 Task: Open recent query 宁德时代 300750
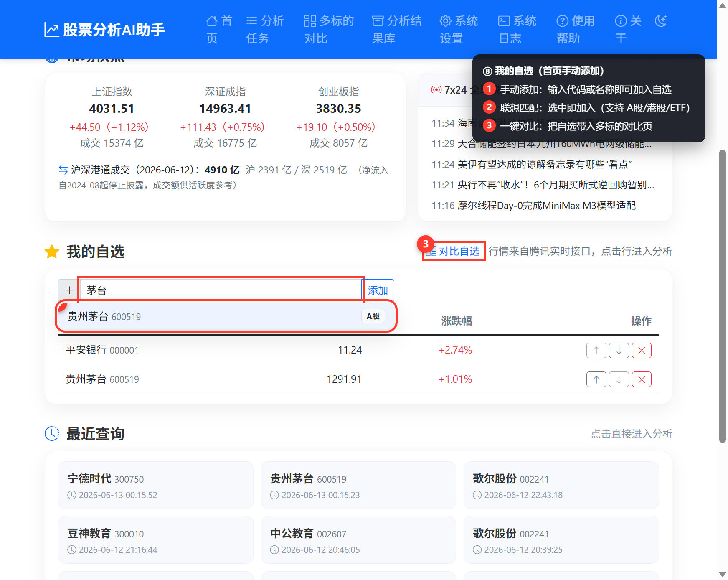pos(155,485)
